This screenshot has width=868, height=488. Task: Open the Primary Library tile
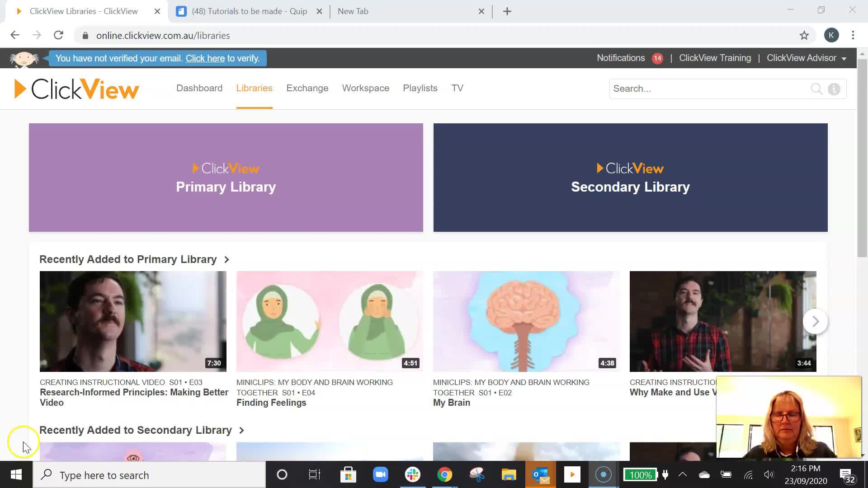tap(226, 178)
